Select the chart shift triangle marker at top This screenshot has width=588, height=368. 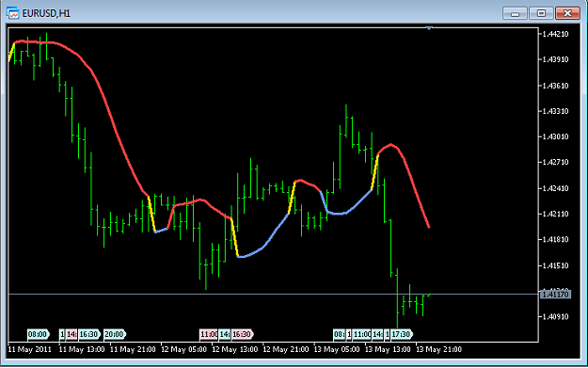click(429, 28)
